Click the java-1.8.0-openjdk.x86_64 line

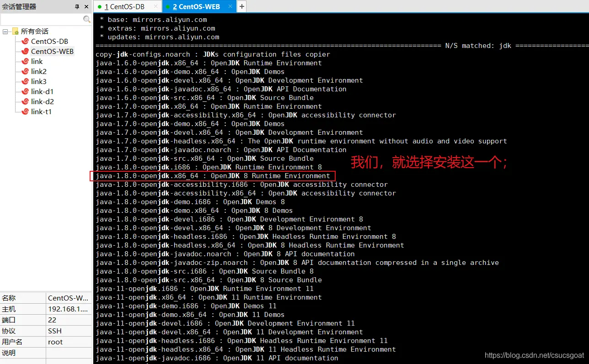click(213, 176)
